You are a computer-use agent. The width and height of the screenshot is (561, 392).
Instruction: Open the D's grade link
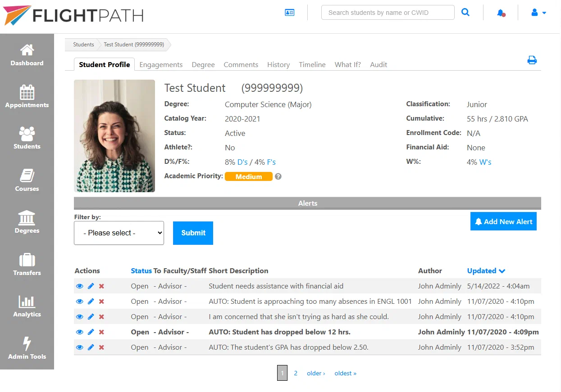click(242, 162)
